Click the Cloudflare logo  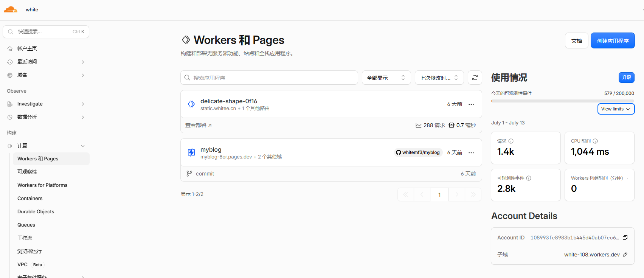[x=11, y=9]
